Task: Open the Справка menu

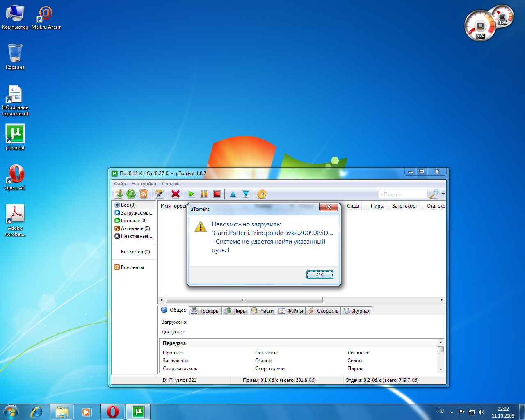Action: (x=171, y=184)
